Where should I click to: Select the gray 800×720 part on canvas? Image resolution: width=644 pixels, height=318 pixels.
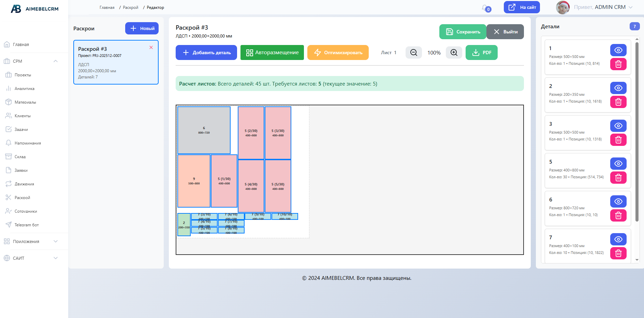point(204,130)
